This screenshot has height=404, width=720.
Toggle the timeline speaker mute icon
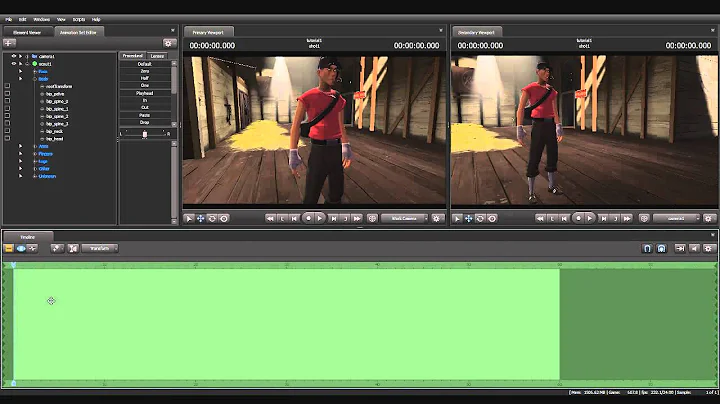(694, 248)
